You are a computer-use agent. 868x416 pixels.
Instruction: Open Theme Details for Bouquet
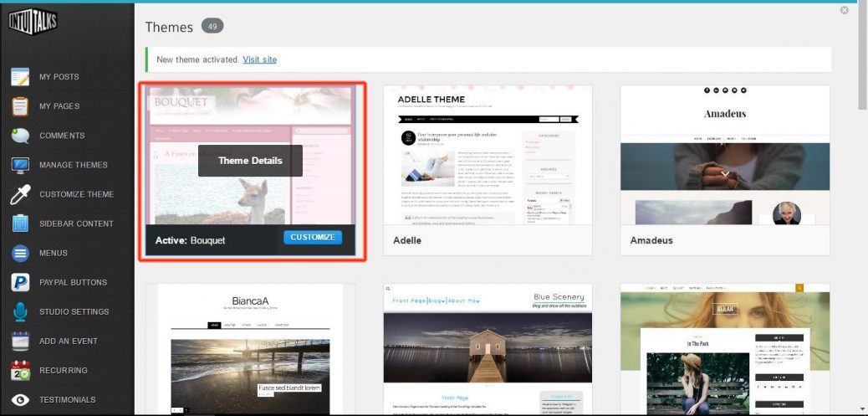(x=250, y=161)
